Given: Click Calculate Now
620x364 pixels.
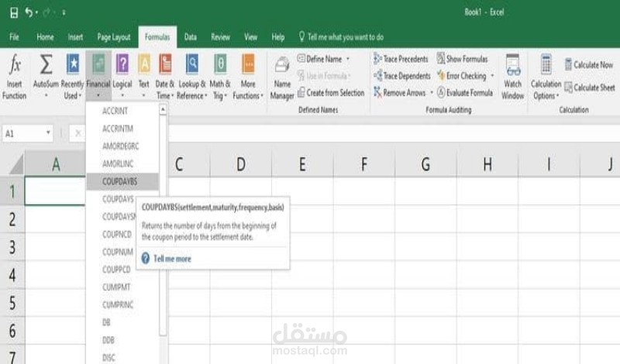Looking at the screenshot, I should (x=589, y=65).
